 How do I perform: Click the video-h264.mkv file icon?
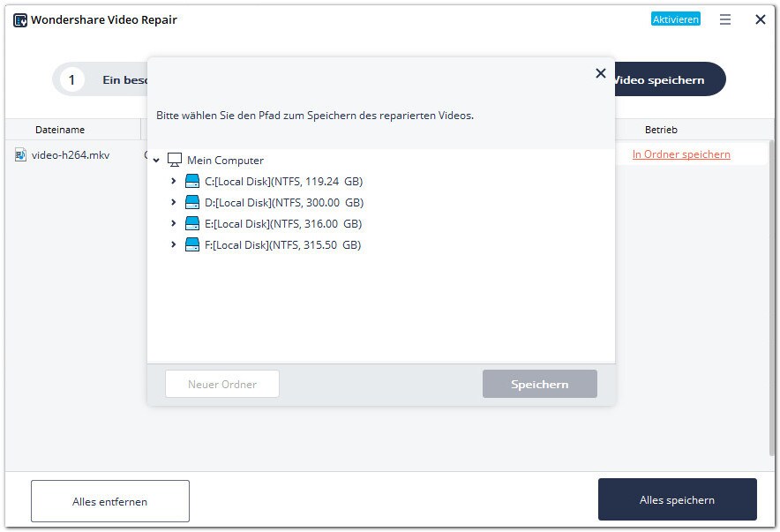pos(21,155)
